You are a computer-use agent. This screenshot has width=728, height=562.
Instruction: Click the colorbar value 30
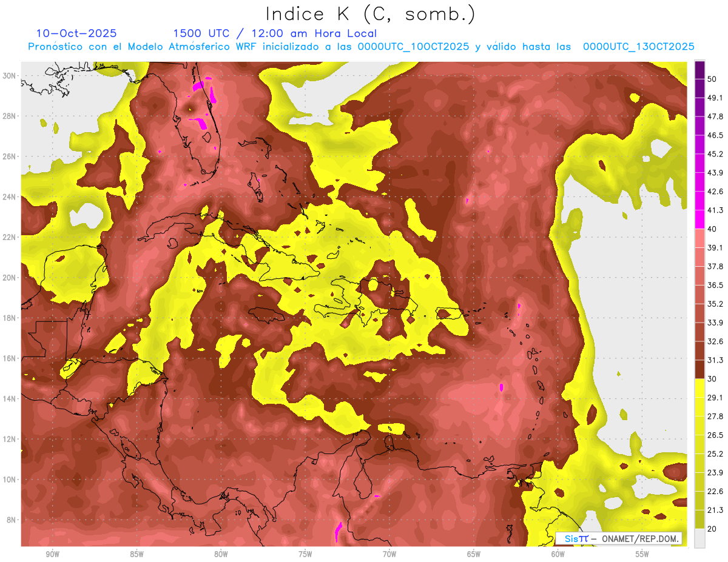pos(712,379)
